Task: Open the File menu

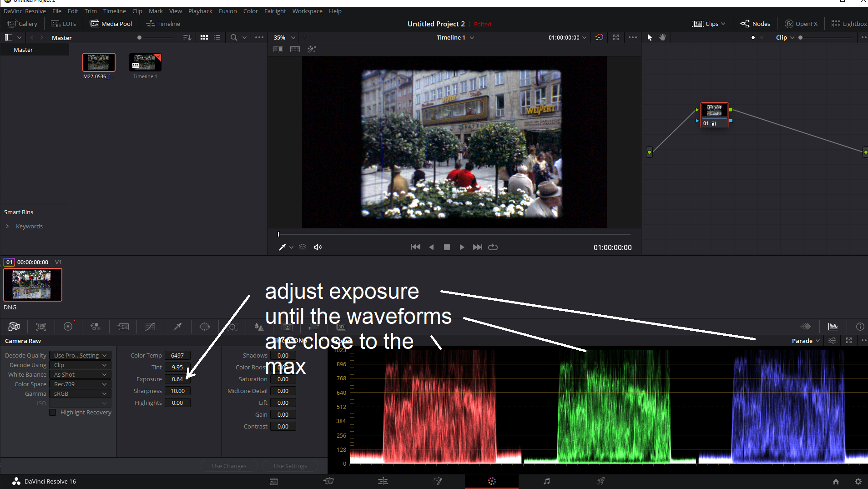Action: pyautogui.click(x=57, y=11)
